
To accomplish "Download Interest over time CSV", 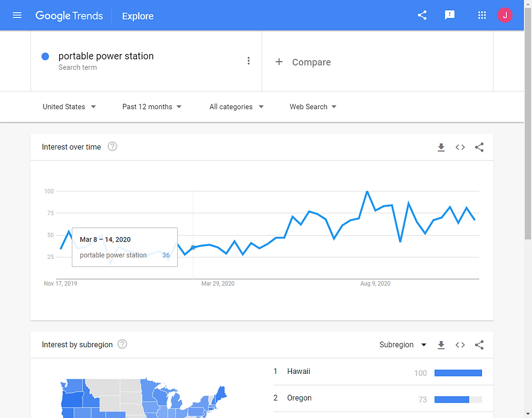I will click(441, 147).
